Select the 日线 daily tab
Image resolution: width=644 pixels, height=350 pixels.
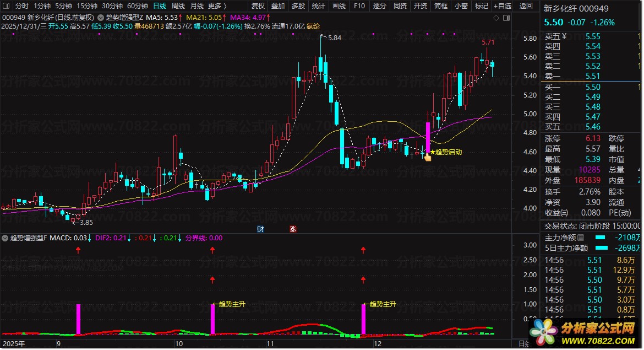pos(160,6)
